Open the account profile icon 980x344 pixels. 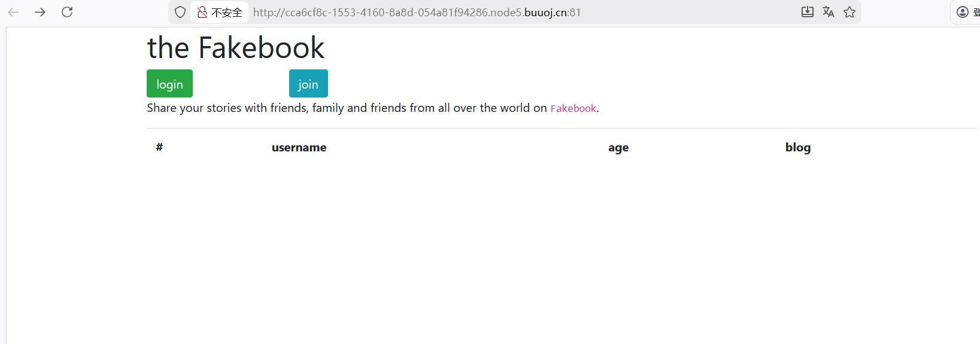point(963,12)
